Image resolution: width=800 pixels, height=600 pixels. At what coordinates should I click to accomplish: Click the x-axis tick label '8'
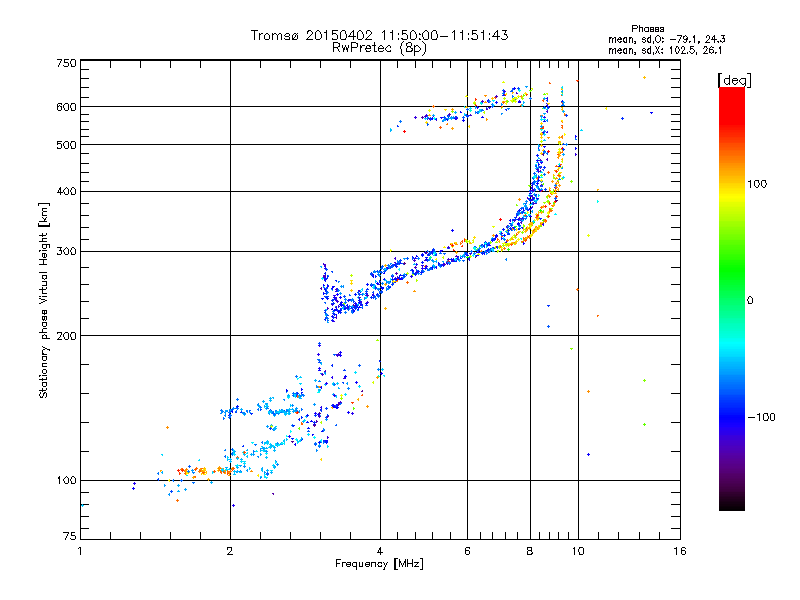(x=530, y=551)
